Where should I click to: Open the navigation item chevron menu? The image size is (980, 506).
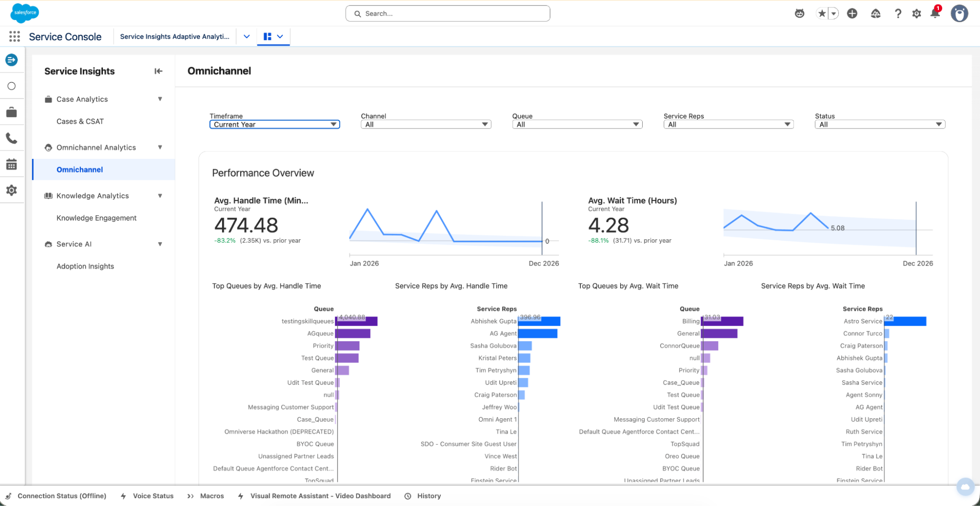coord(247,36)
